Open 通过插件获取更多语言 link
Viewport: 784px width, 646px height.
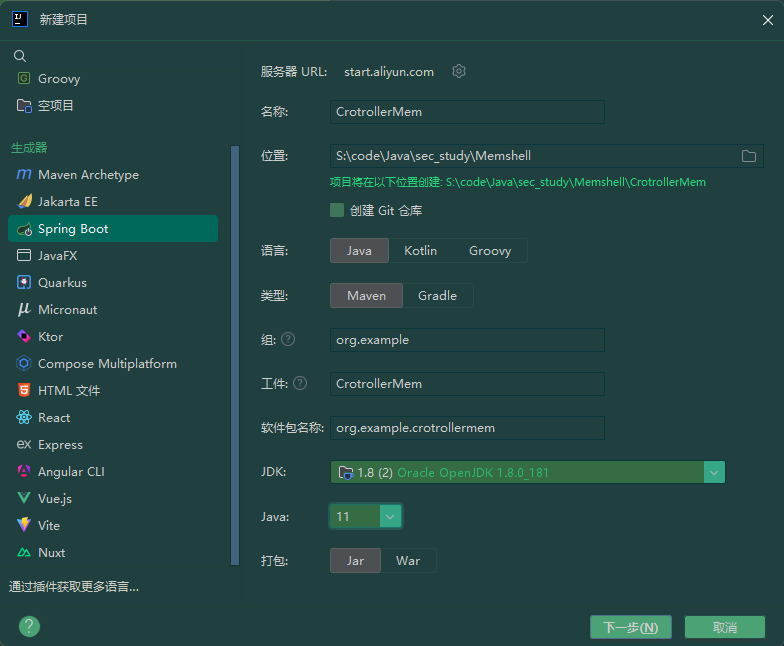coord(74,586)
